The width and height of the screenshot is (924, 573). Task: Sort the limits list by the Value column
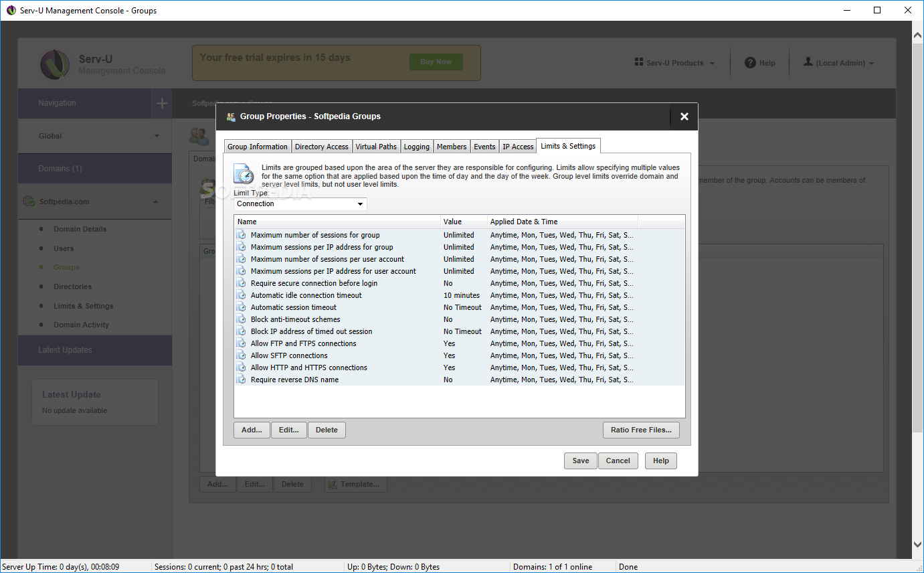(464, 222)
